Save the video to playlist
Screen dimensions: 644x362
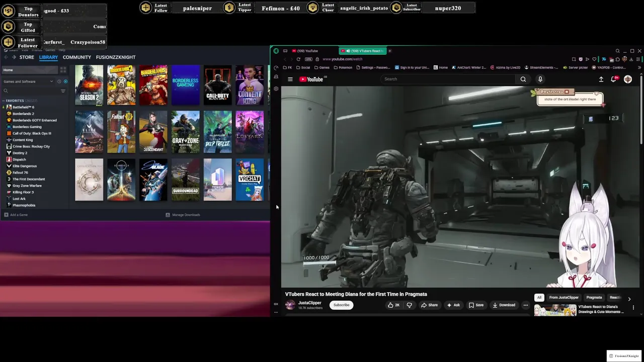(476, 305)
